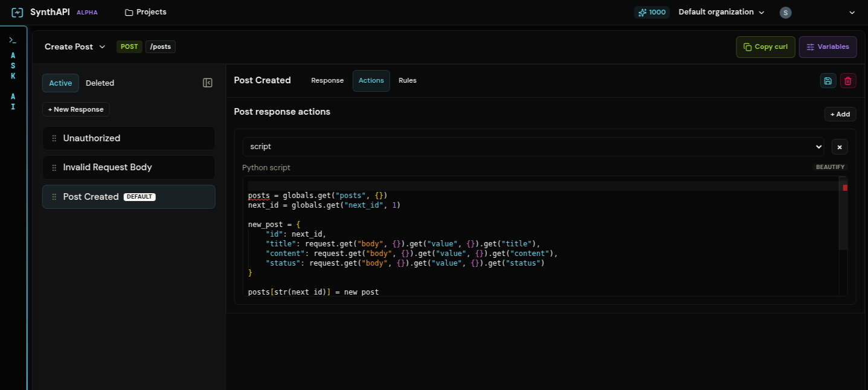Select the Invalid Request Body response
Image resolution: width=868 pixels, height=390 pixels.
129,167
